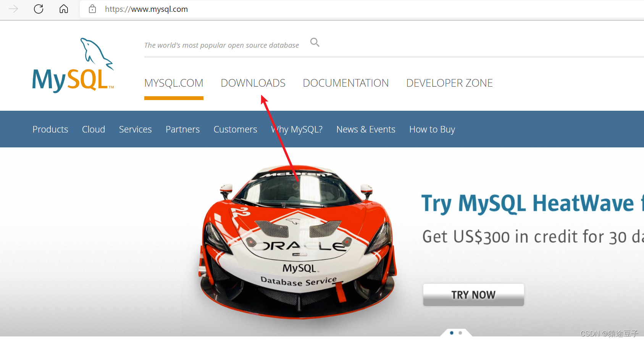This screenshot has height=341, width=644.
Task: Click the TRY NOW button
Action: [x=473, y=295]
